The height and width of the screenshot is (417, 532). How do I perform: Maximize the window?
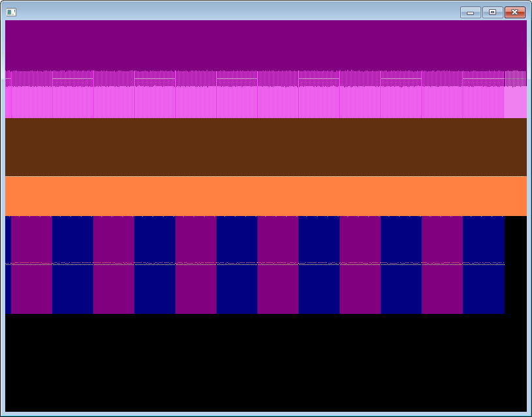point(492,12)
